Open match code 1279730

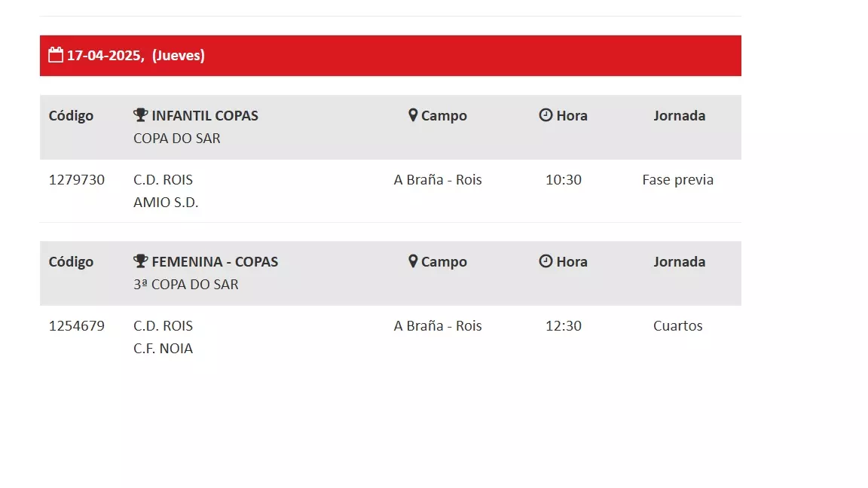pos(76,180)
